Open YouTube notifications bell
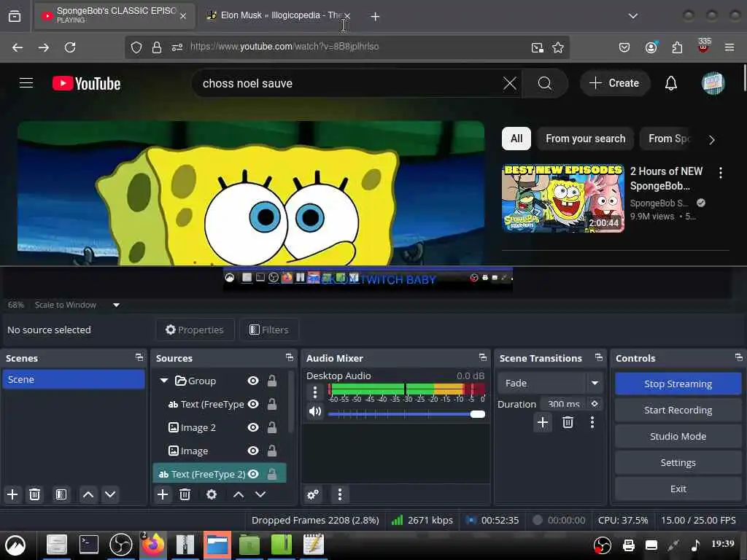The height and width of the screenshot is (560, 747). 671,83
